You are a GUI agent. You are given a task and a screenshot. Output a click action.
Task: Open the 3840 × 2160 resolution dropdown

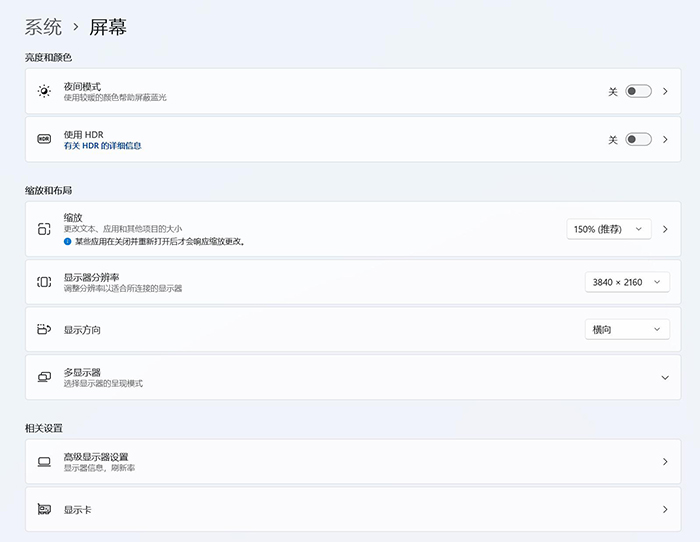tap(626, 282)
